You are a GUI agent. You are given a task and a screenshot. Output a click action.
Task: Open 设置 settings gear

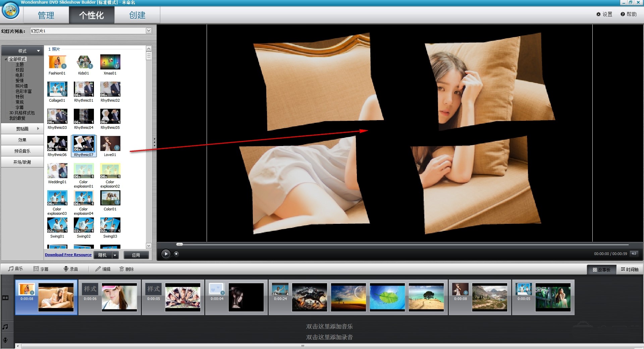point(604,14)
